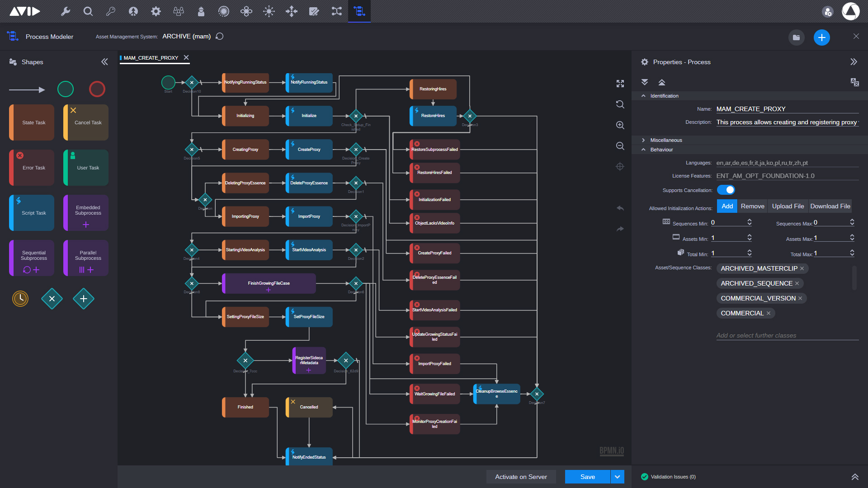The image size is (868, 488).
Task: Click Add or select further classes field
Action: click(x=788, y=335)
